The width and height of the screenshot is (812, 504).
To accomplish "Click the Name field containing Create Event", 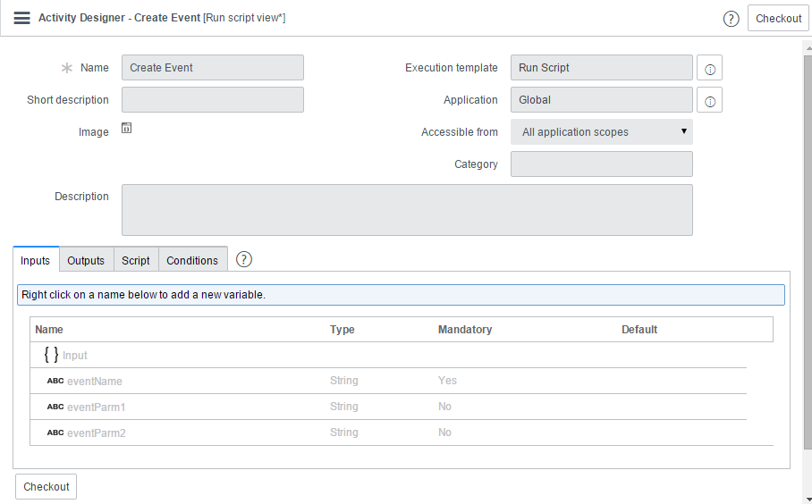I will pos(213,68).
